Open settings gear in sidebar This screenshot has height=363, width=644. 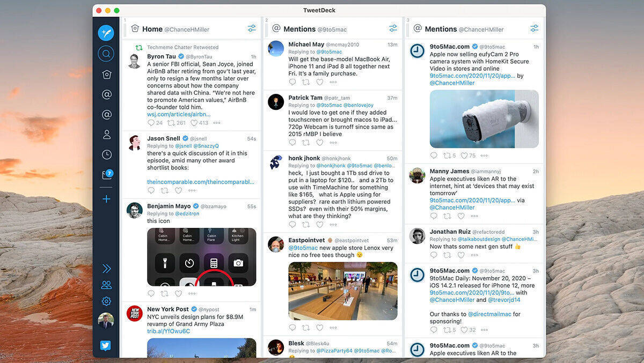[106, 301]
